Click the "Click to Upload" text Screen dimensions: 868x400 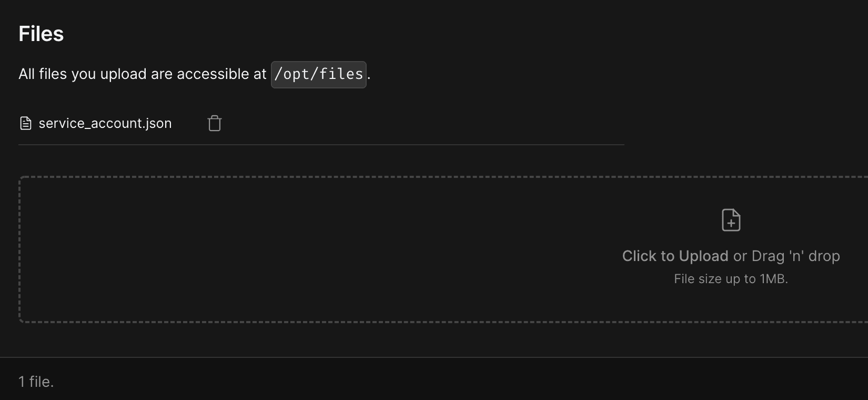(675, 256)
